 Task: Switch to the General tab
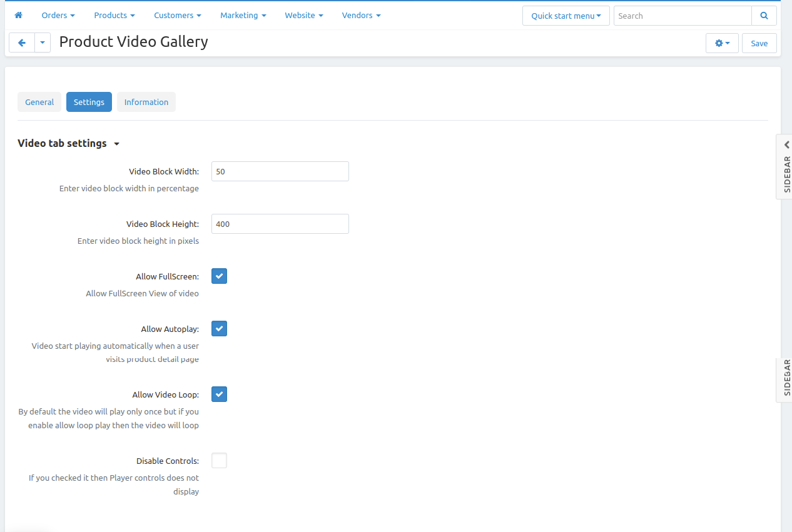pyautogui.click(x=39, y=102)
